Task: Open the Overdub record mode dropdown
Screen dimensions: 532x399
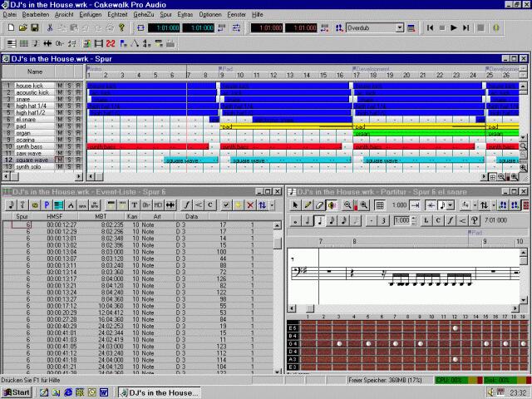Action: 400,27
